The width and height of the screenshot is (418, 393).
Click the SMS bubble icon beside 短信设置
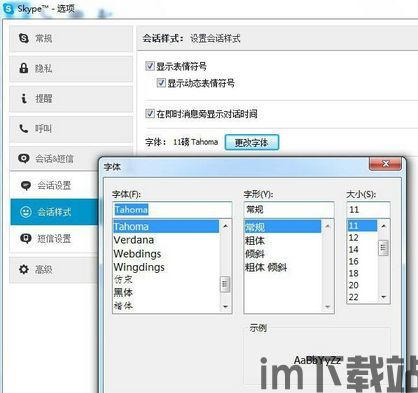[26, 239]
